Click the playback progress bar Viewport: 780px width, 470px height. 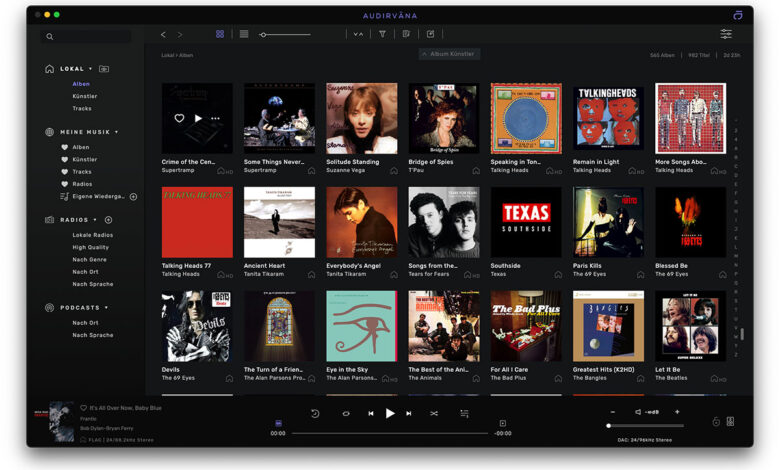point(390,434)
